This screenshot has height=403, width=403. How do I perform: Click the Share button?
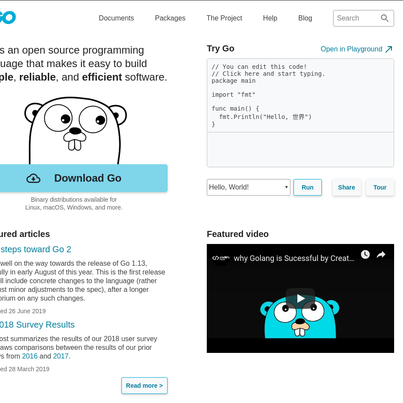347,187
